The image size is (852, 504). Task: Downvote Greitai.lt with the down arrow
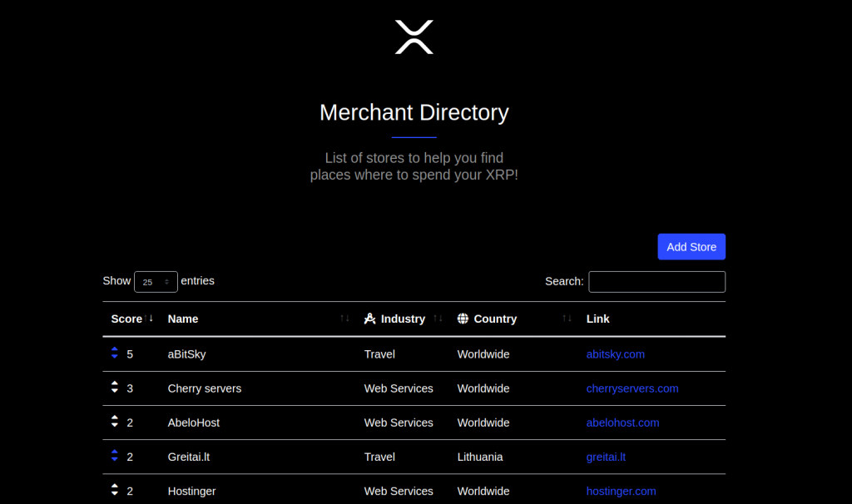coord(115,459)
